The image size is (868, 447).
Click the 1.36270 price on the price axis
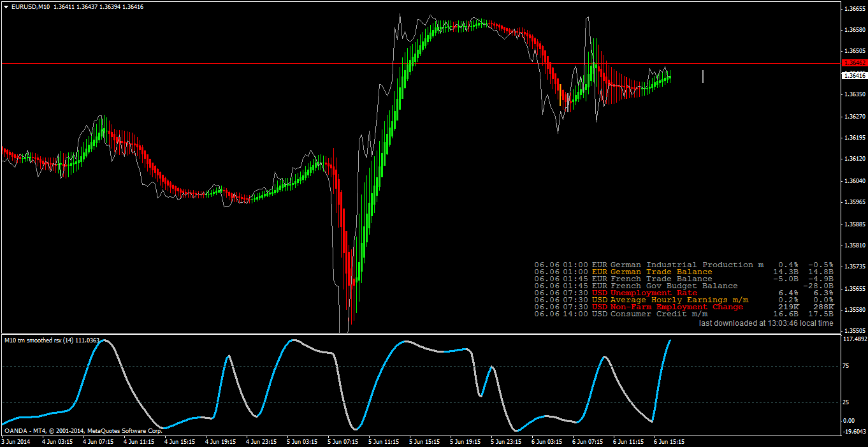853,116
